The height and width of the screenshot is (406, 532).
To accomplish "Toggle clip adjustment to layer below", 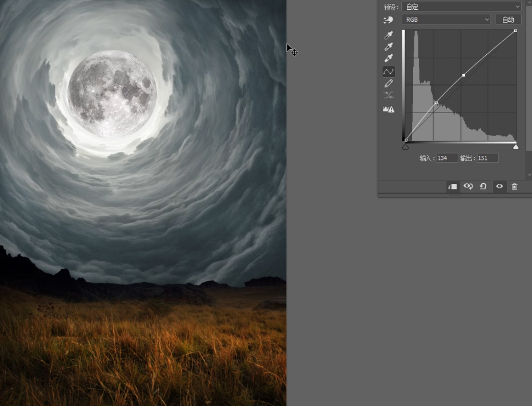I will [x=452, y=187].
